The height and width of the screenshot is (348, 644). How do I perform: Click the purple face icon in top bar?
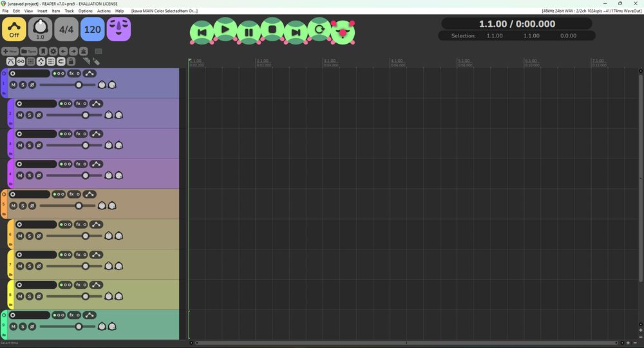tap(118, 29)
